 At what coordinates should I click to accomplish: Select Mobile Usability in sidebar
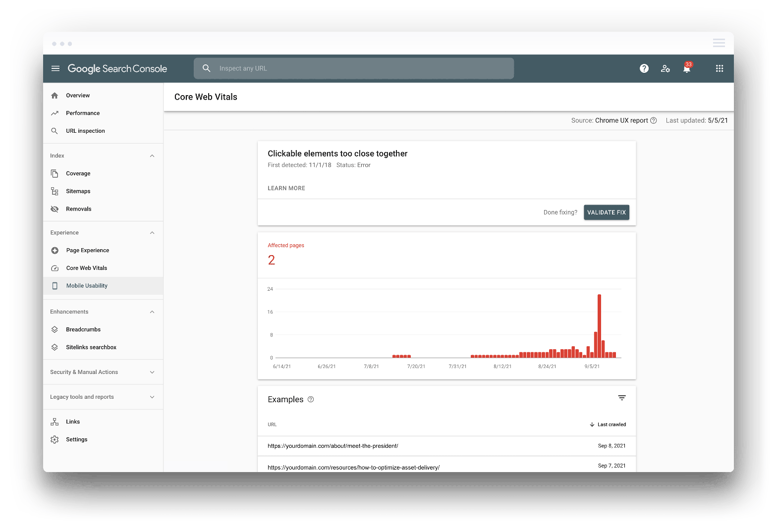[x=103, y=286]
